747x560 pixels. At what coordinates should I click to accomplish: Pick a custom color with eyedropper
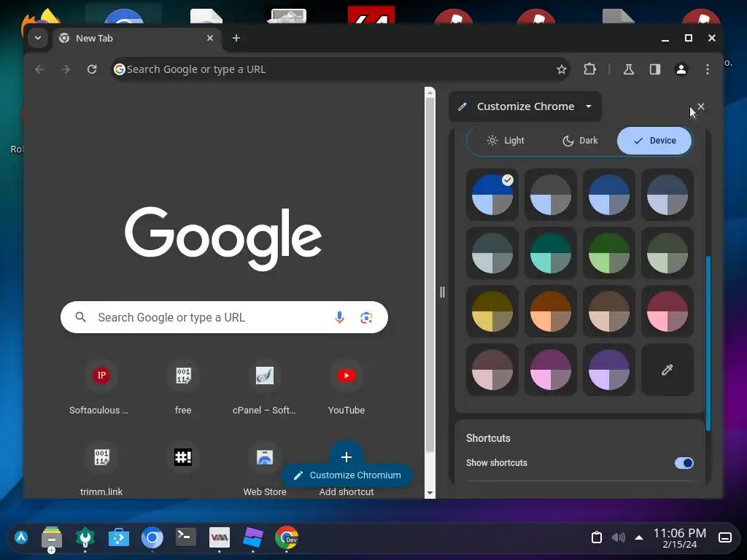(667, 370)
